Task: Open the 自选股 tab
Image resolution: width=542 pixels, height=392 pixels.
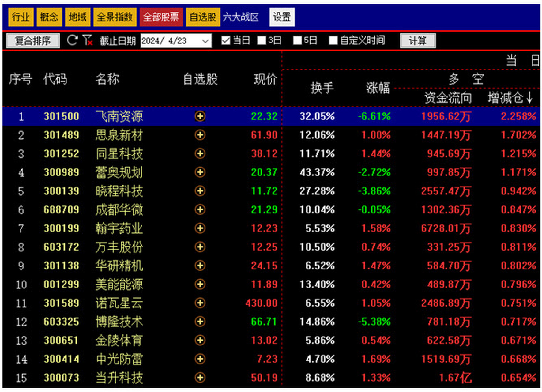Action: pos(203,17)
